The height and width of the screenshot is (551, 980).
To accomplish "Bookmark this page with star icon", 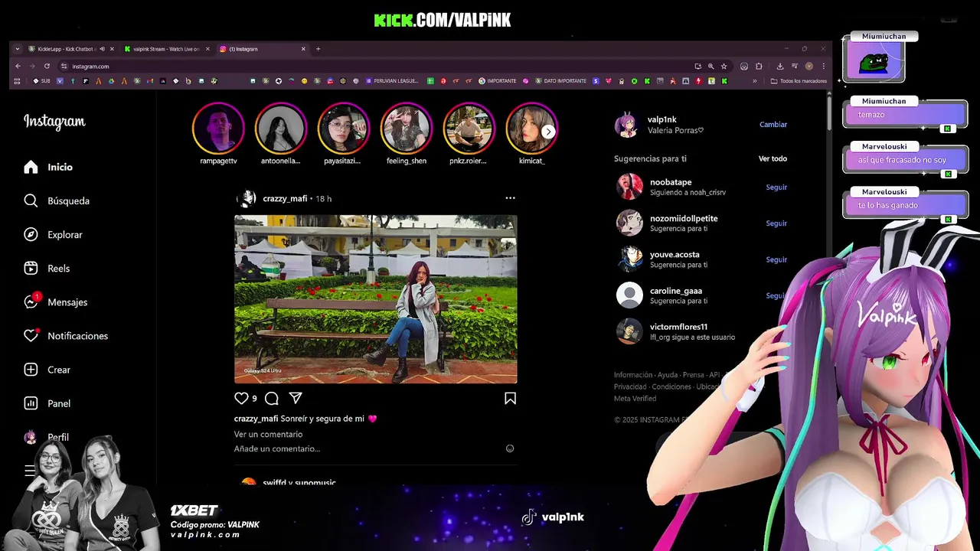I will pyautogui.click(x=724, y=66).
